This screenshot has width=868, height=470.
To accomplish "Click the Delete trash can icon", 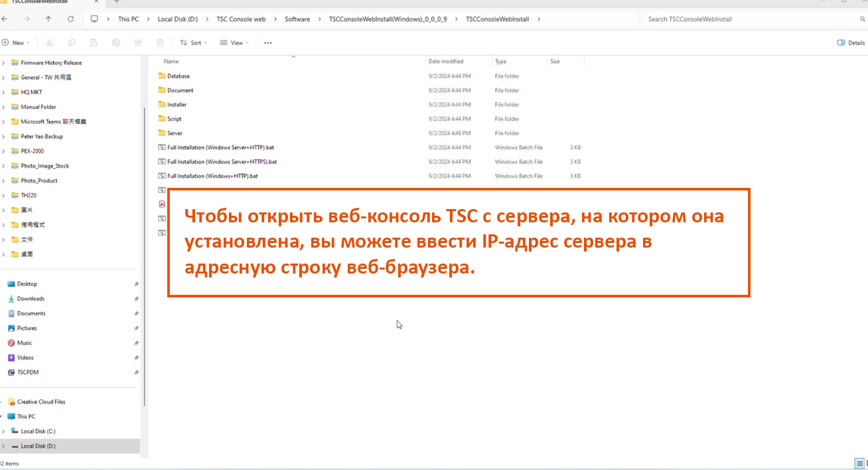I will (160, 42).
